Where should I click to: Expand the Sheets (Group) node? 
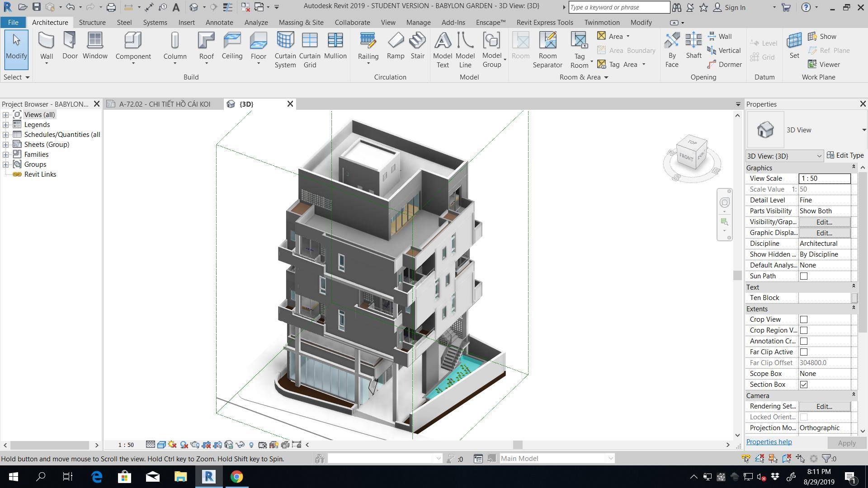[5, 145]
